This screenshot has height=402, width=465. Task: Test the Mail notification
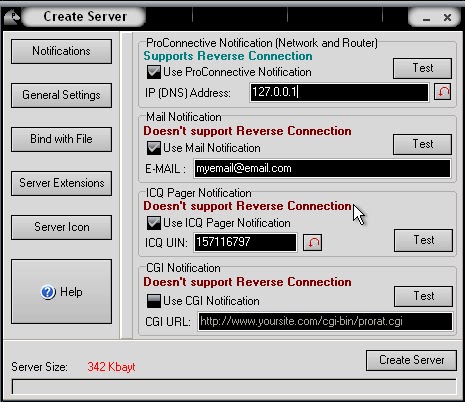(422, 144)
